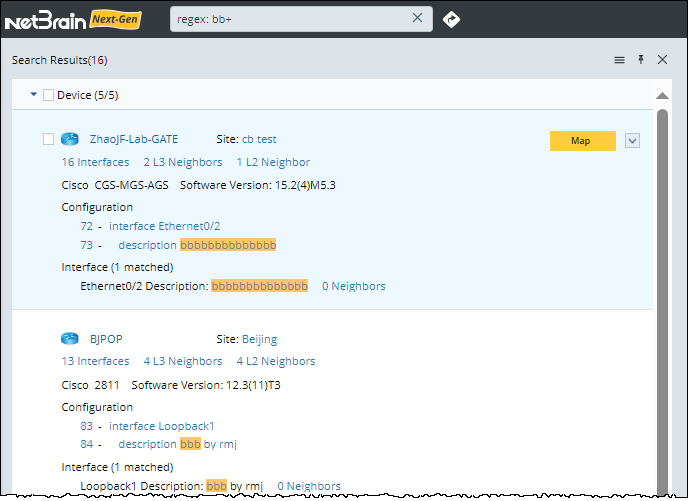Tick the ZhaoJF-Lab-GATE device checkbox
Screen dimensions: 688x501
[x=49, y=140]
